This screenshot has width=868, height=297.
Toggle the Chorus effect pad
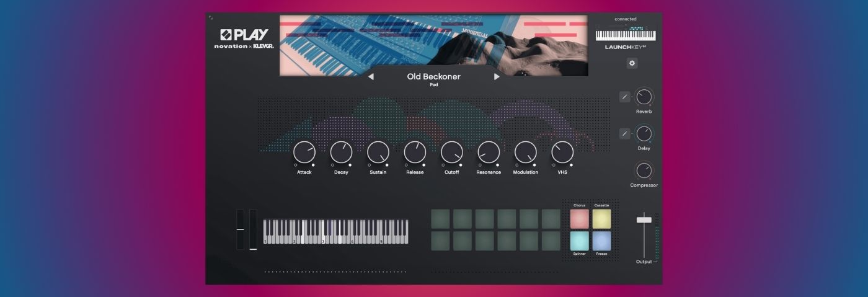click(x=579, y=218)
